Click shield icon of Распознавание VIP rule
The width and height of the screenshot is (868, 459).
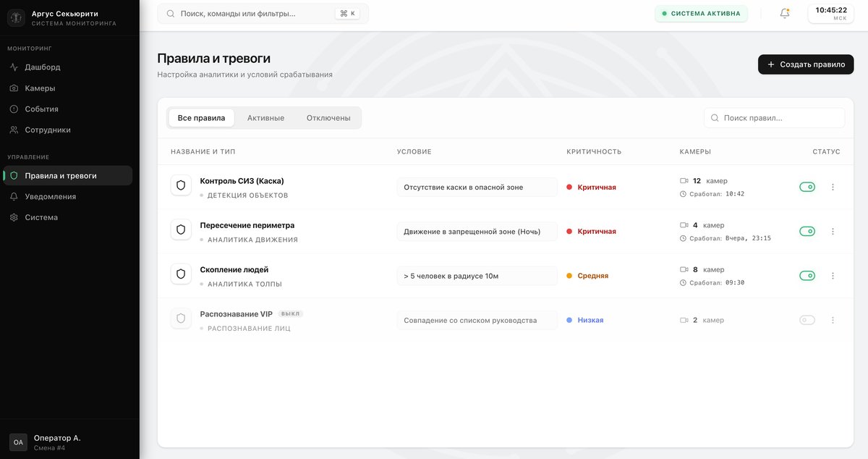181,319
